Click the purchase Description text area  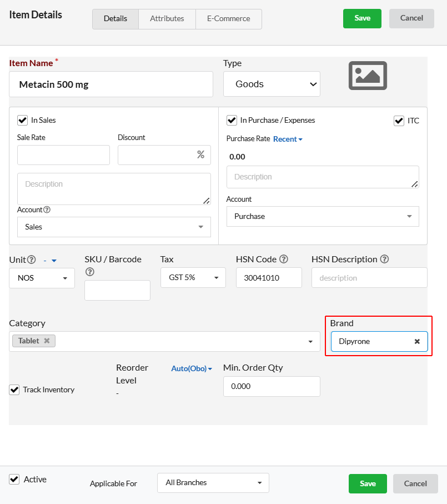[x=323, y=177]
